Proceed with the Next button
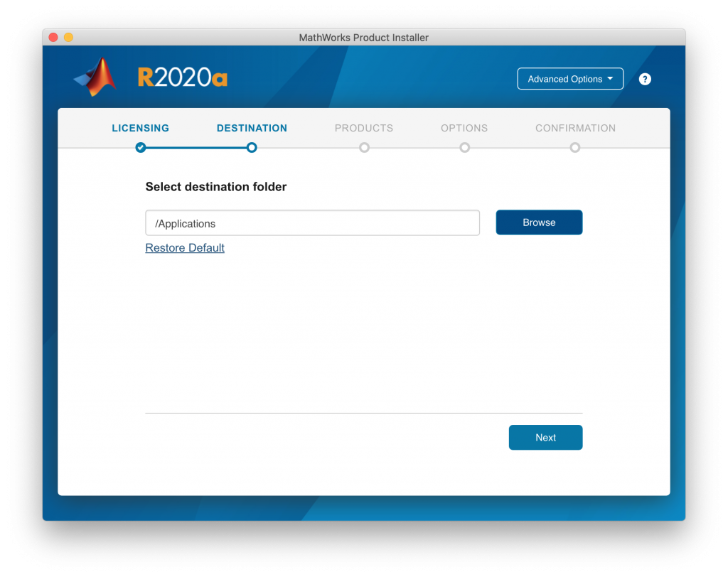The image size is (728, 577). click(x=545, y=437)
